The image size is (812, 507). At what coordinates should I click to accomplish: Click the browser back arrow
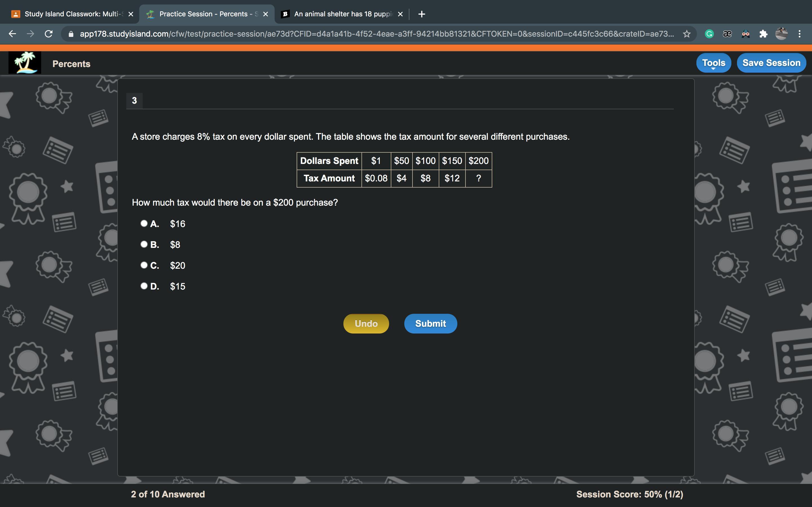click(x=12, y=34)
